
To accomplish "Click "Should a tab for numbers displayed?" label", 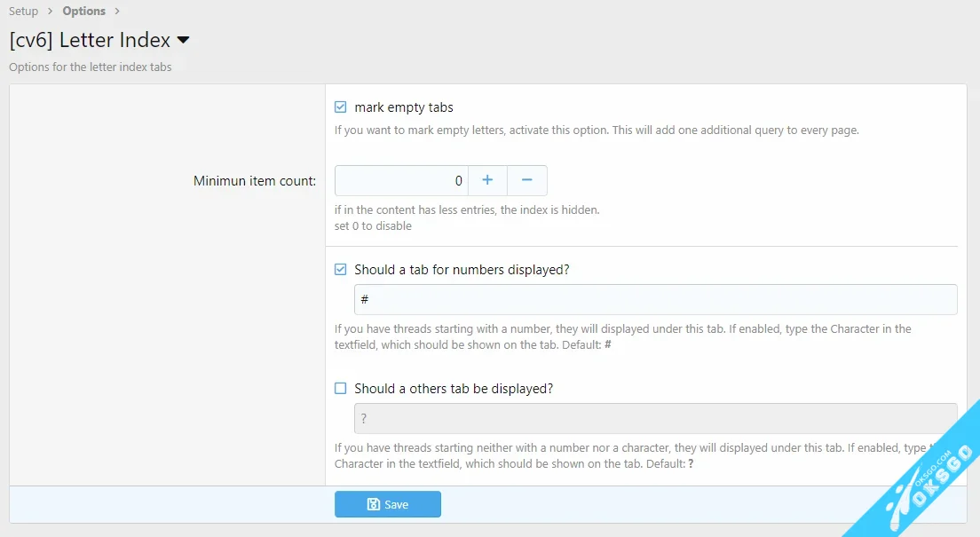I will (x=462, y=270).
